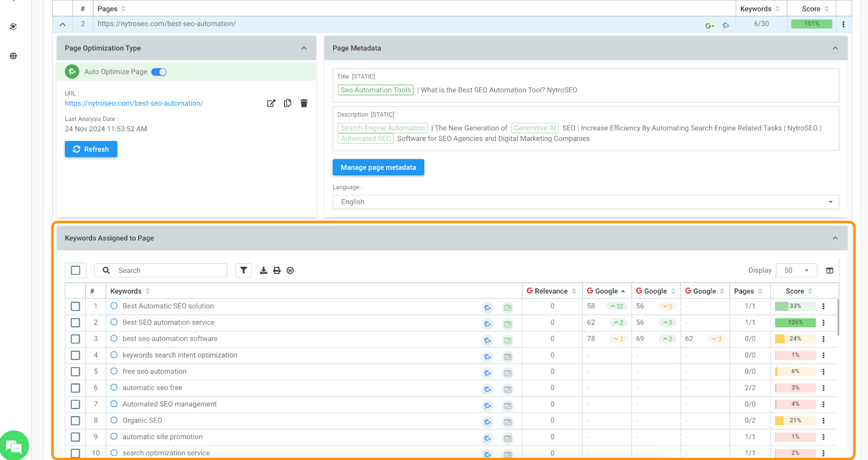Viewport: 868px width, 460px height.
Task: Sort the top table by Score header
Action: (x=815, y=9)
